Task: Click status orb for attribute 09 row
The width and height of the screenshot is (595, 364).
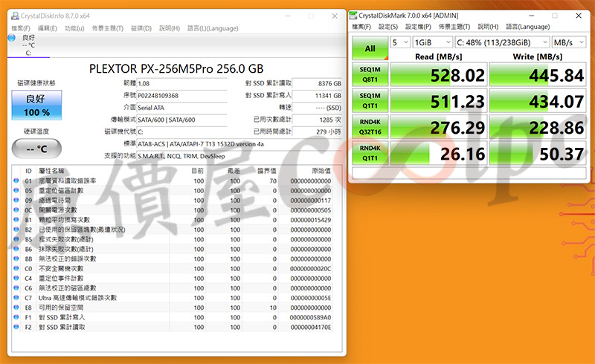Action: (x=16, y=201)
